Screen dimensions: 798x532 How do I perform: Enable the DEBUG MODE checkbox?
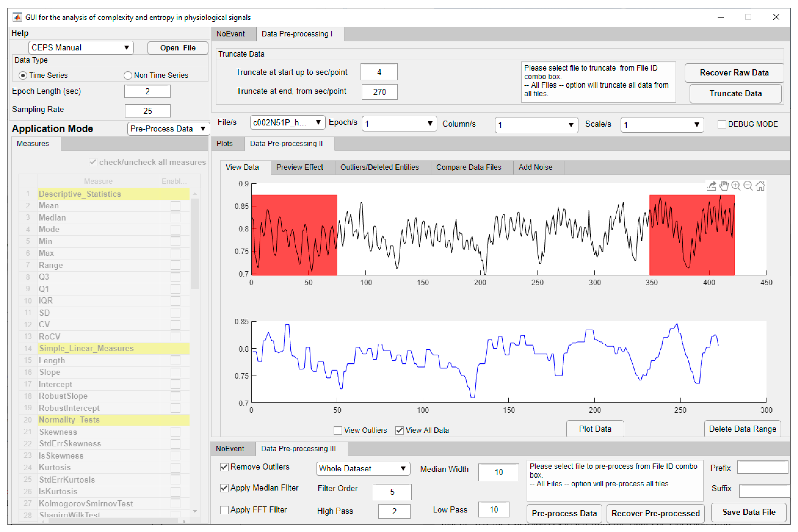click(722, 124)
